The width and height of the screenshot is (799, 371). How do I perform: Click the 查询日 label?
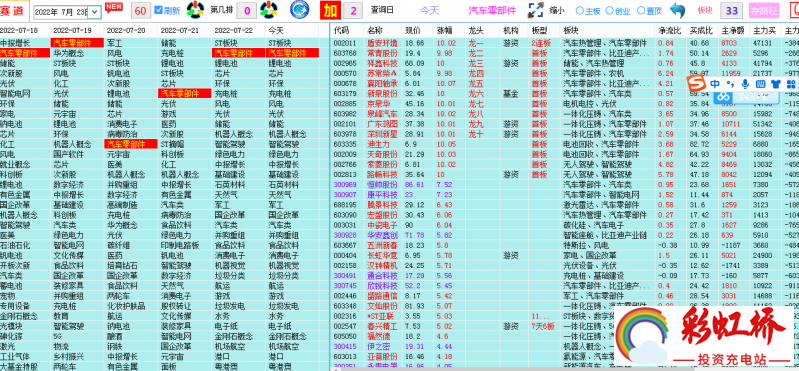click(382, 10)
